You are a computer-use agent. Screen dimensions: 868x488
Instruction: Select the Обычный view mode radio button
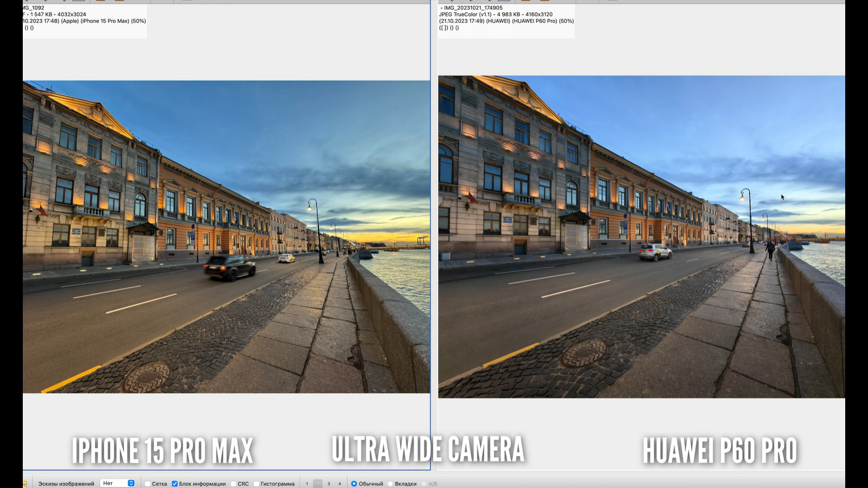click(354, 484)
